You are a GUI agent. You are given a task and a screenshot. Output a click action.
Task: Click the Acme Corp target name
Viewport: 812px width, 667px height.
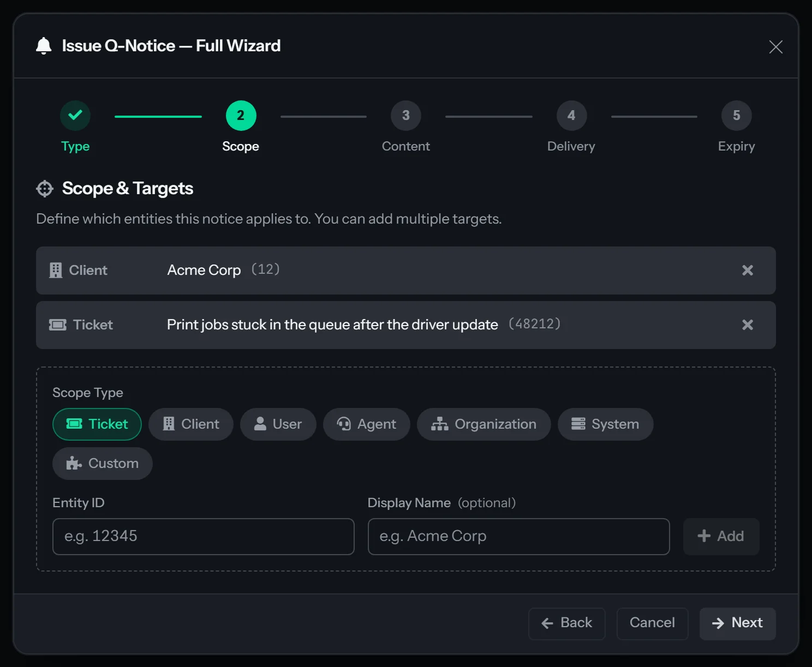click(x=204, y=271)
